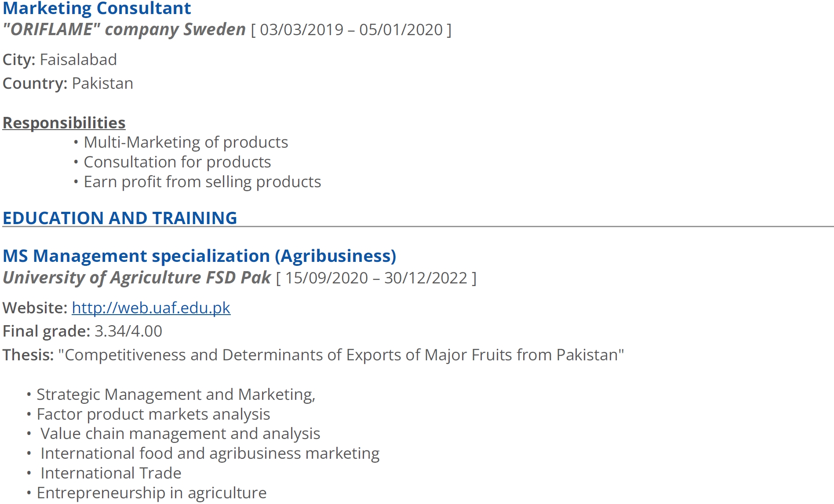The width and height of the screenshot is (834, 504).
Task: Click the EDUCATION AND TRAINING section heading
Action: click(120, 218)
